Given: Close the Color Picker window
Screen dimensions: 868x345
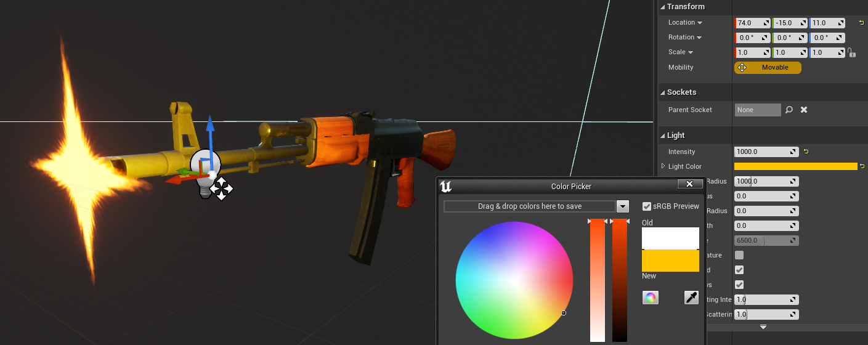Looking at the screenshot, I should coord(690,184).
